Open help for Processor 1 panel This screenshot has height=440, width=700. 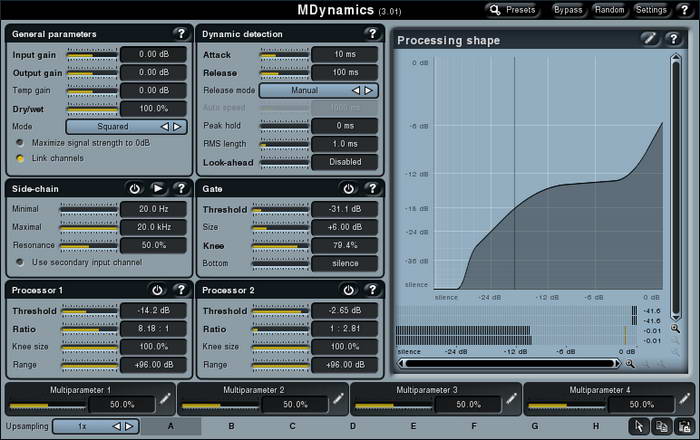pyautogui.click(x=181, y=290)
